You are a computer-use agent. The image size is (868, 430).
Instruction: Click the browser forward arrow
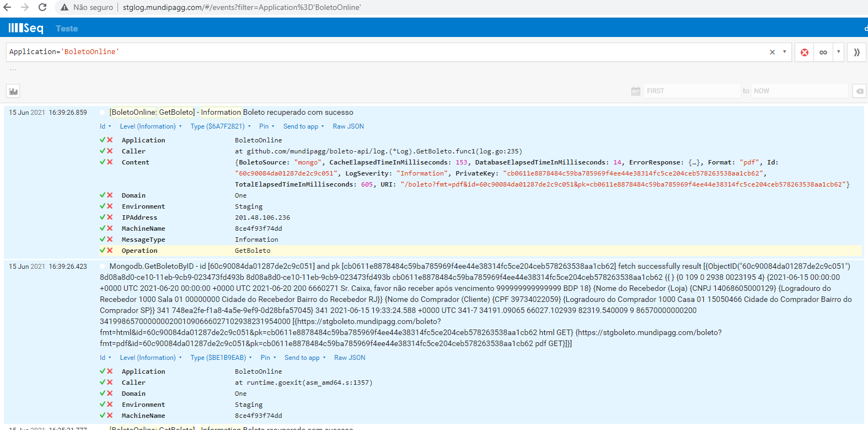pyautogui.click(x=25, y=7)
